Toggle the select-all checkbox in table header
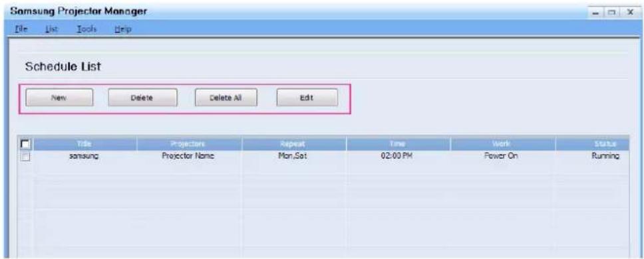Viewport: 644px width, 259px height. click(x=25, y=144)
